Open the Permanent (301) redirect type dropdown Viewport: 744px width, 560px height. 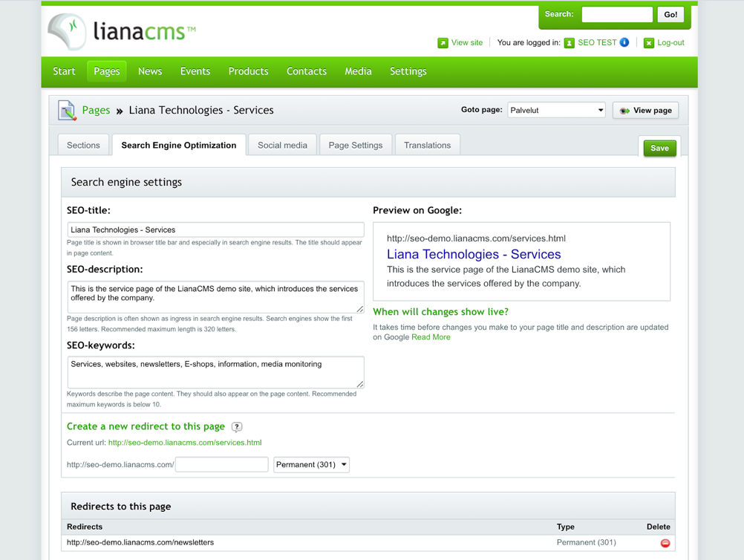(311, 465)
